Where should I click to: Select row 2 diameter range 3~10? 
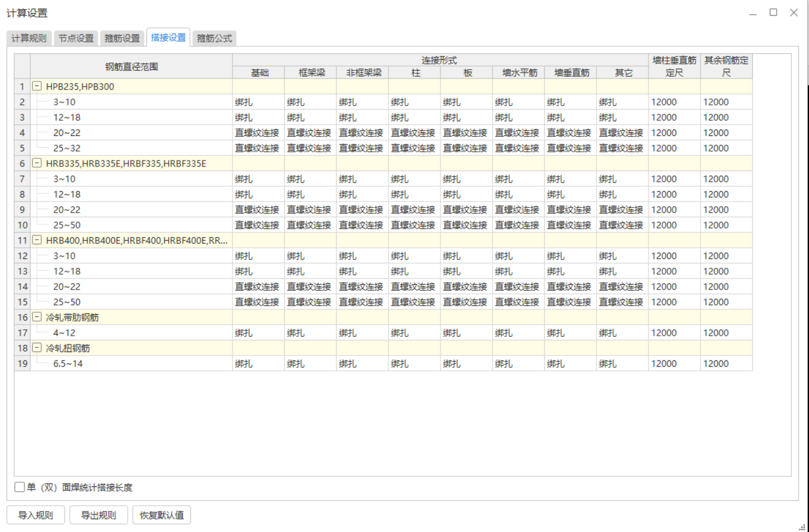[131, 102]
